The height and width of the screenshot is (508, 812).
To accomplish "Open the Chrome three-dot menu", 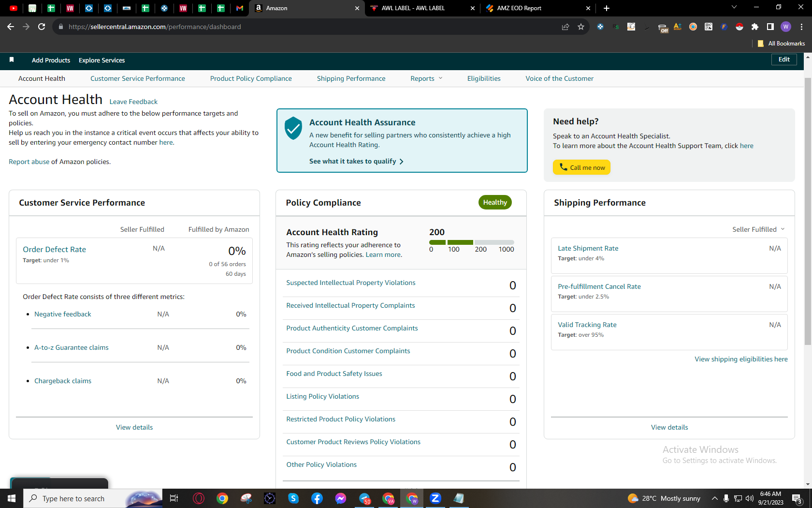I will (801, 27).
